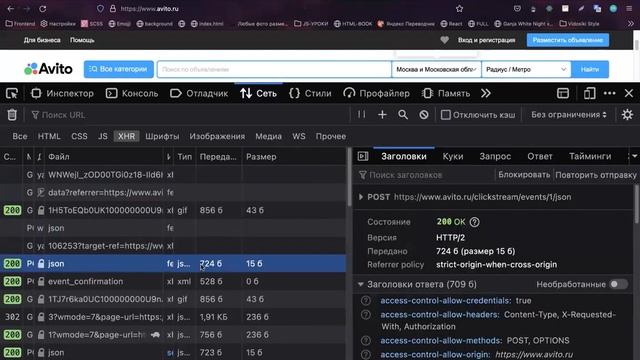Open request blocking icon
The height and width of the screenshot is (360, 640).
424,115
